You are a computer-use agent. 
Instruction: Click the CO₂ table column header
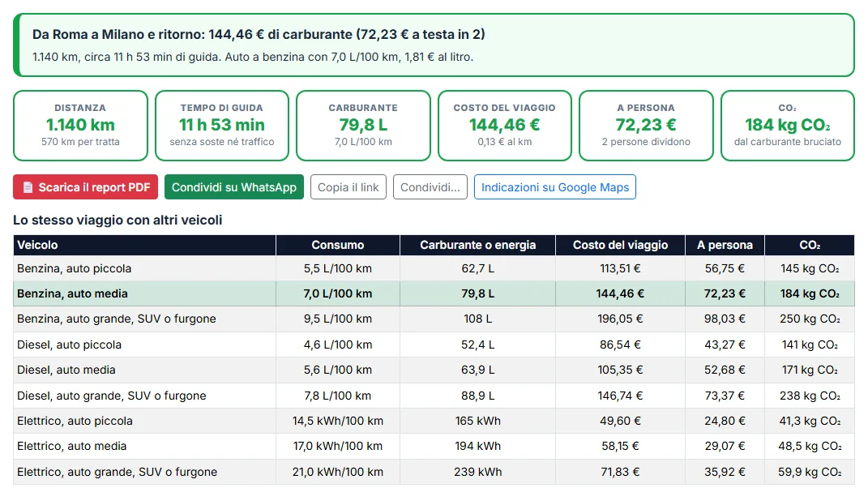(x=810, y=245)
